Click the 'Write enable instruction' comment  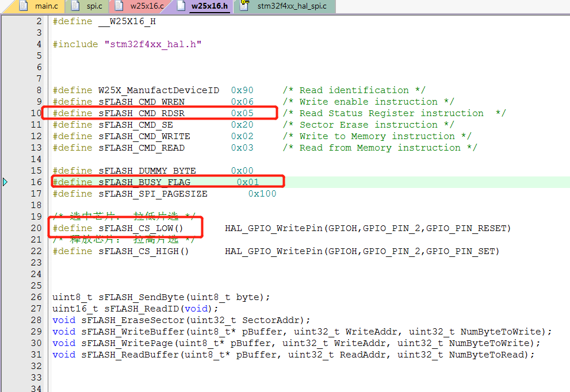coord(368,102)
